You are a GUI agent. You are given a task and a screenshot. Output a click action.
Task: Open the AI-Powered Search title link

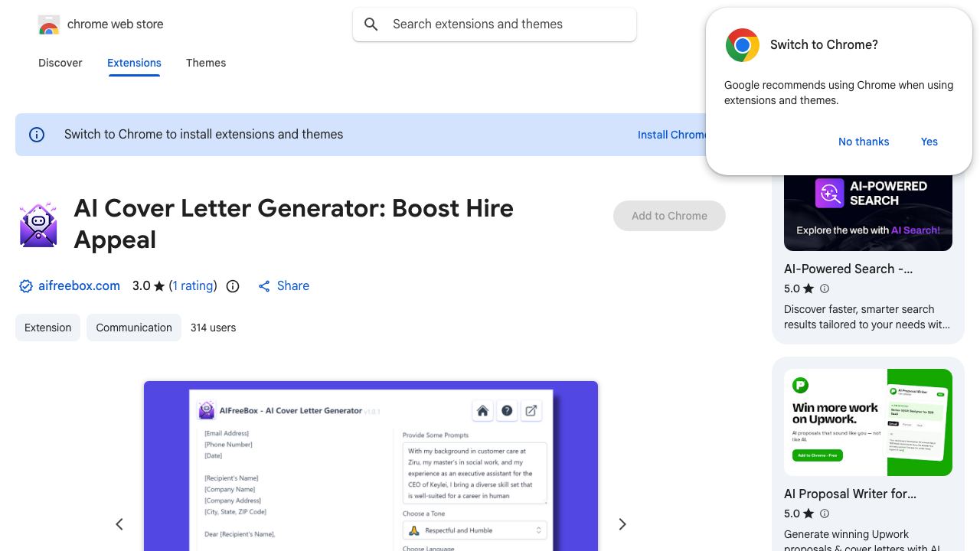coord(848,269)
